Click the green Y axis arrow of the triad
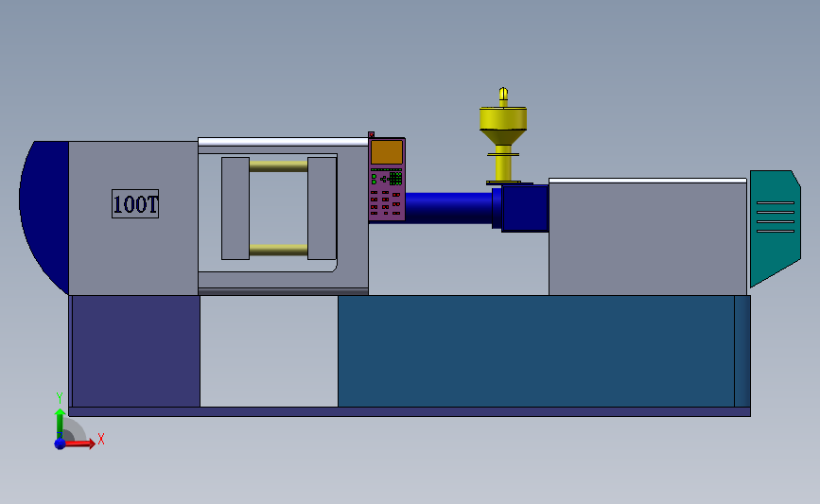Viewport: 820px width, 504px height. 60,424
